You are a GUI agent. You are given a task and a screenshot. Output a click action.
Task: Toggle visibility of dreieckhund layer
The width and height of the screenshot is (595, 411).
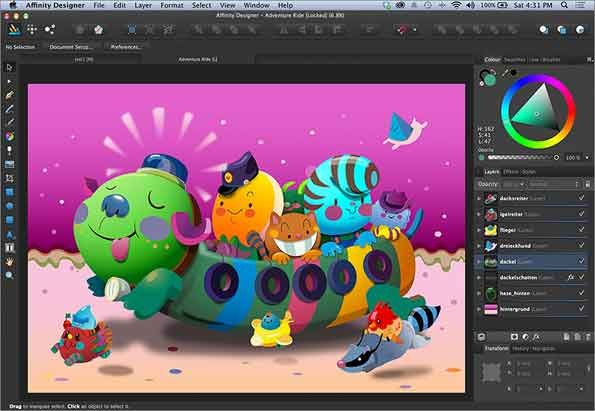point(581,245)
